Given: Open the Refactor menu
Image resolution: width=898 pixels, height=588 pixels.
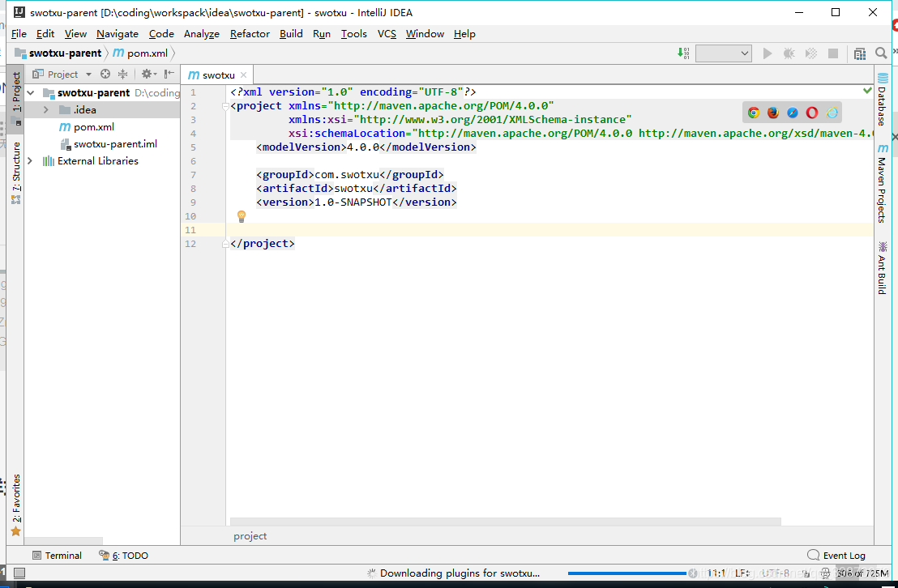Looking at the screenshot, I should (250, 34).
